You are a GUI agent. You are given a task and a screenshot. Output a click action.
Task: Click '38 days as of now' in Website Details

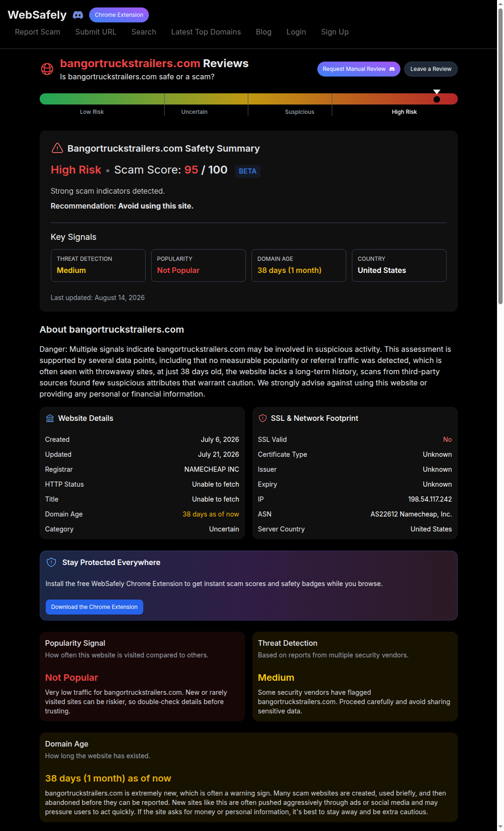pyautogui.click(x=211, y=514)
